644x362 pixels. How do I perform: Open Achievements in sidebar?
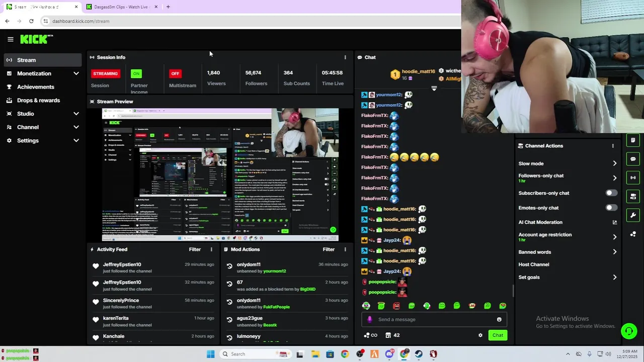click(43, 87)
